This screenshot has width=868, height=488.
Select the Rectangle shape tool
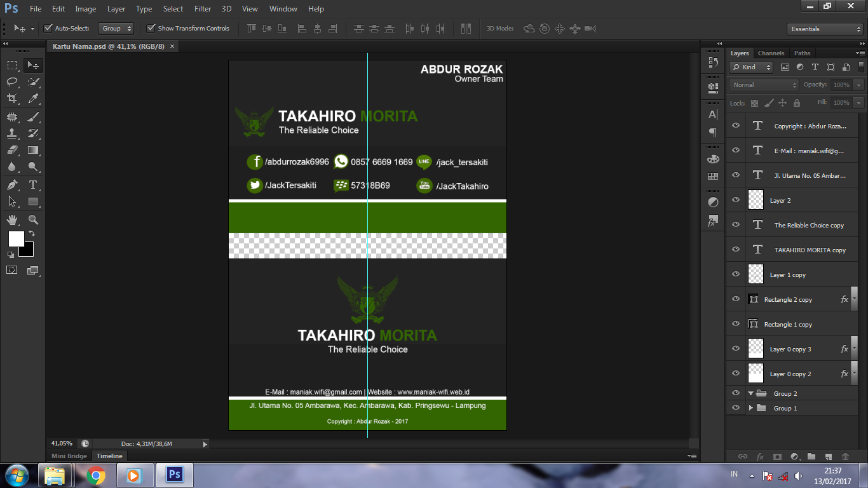click(33, 201)
